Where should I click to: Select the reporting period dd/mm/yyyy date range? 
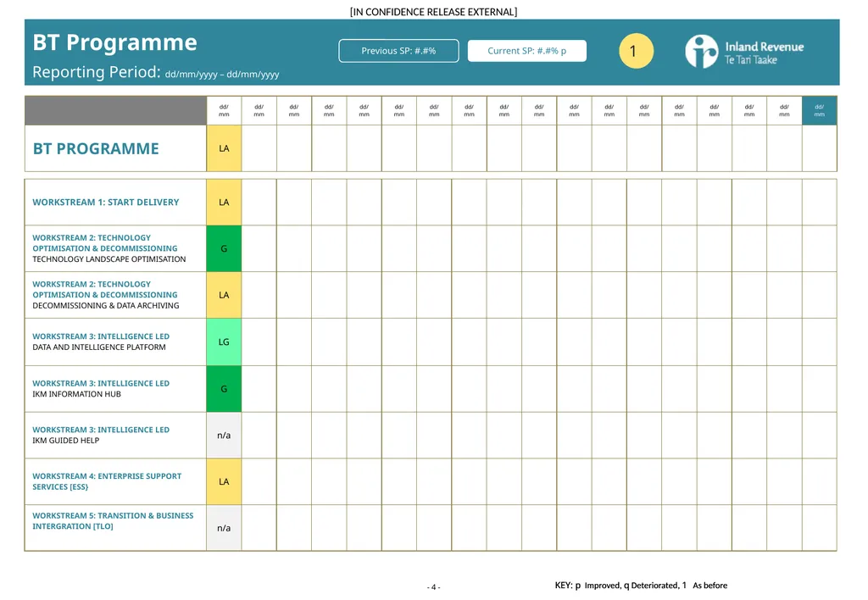tap(222, 75)
